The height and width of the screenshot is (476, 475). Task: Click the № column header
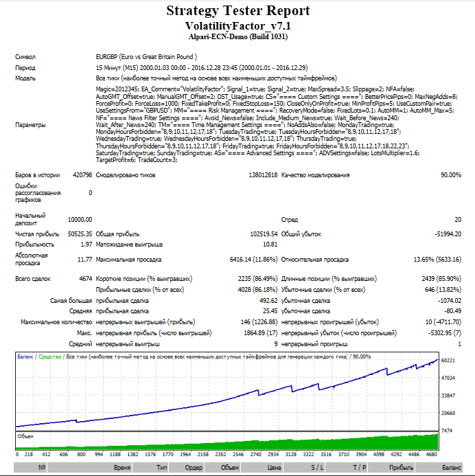(x=30, y=468)
